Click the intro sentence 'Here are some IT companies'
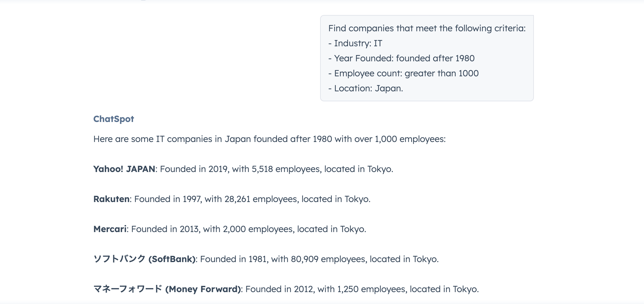The height and width of the screenshot is (304, 644). pos(269,139)
